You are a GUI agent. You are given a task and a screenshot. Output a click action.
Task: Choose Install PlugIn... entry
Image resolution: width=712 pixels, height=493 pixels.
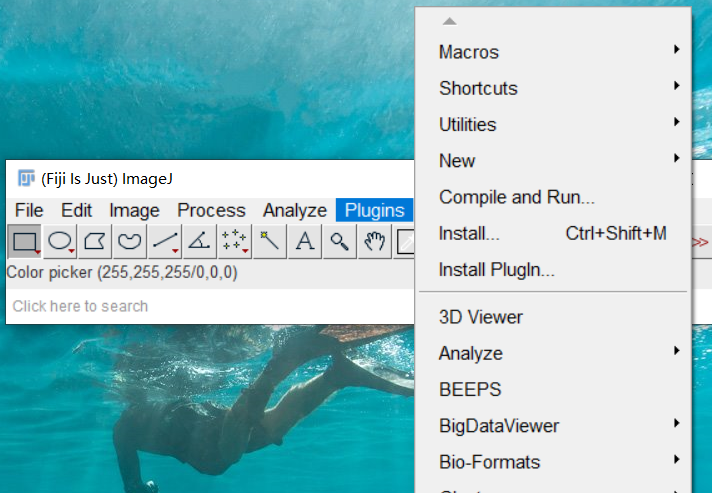point(553,270)
